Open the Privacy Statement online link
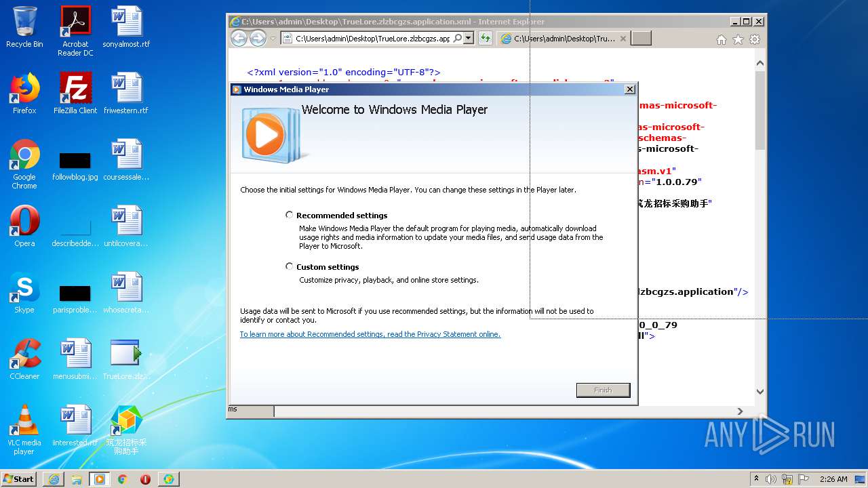Screen dimensions: 868x488 coord(370,334)
